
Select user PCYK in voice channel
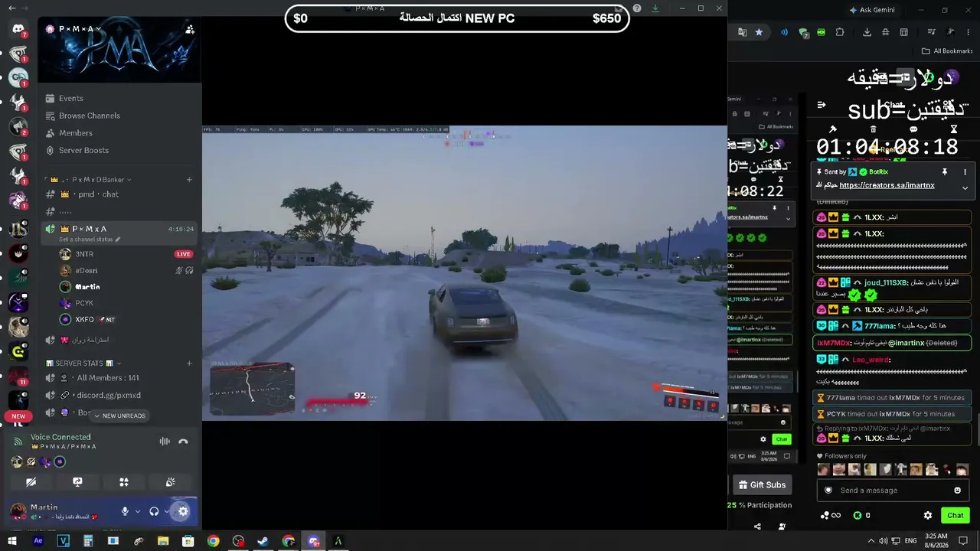coord(127,303)
